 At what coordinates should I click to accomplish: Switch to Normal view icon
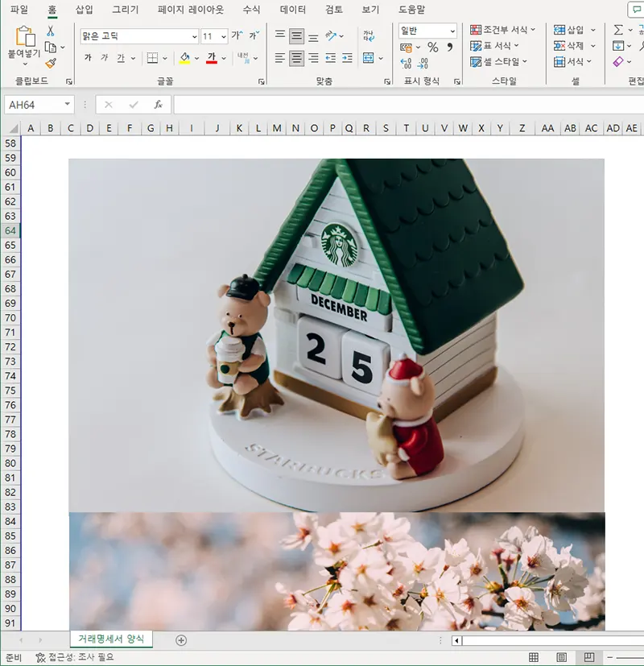pos(534,657)
